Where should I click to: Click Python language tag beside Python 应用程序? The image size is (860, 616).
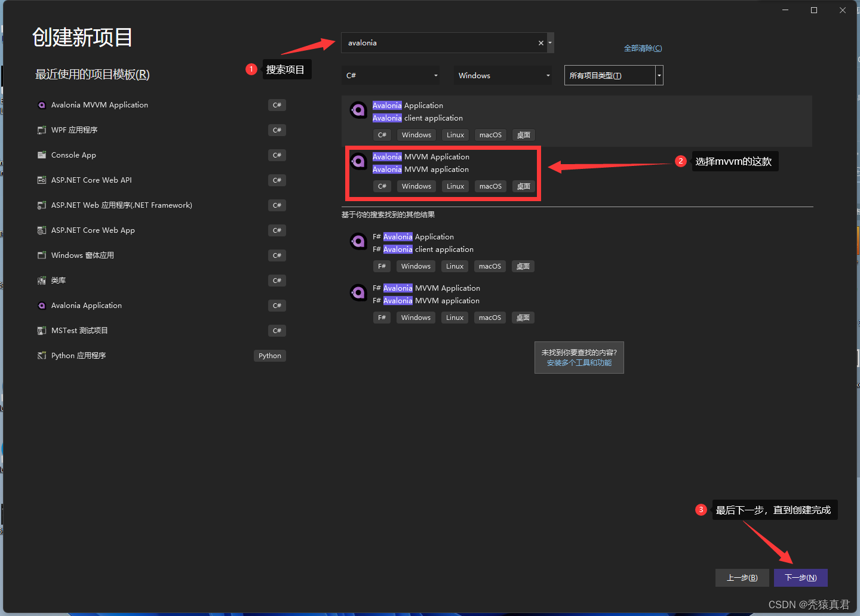[270, 356]
